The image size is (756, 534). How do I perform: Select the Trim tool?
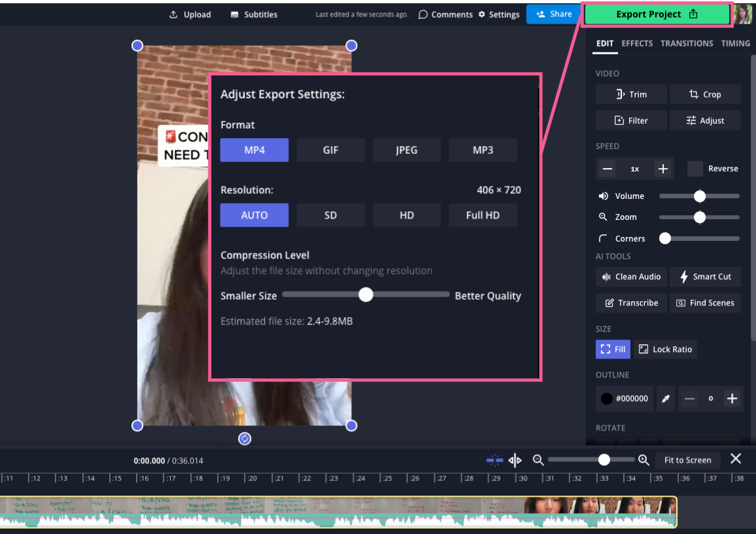[x=630, y=94]
